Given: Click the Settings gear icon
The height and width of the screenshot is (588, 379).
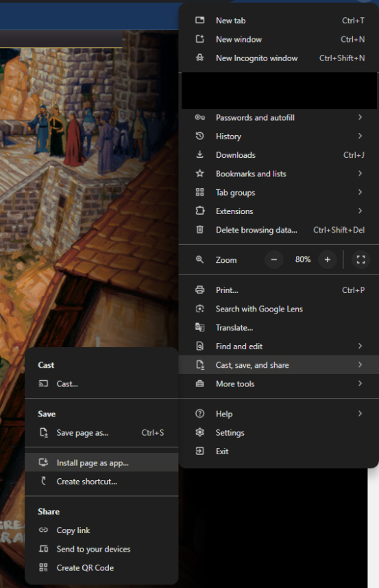Looking at the screenshot, I should (200, 432).
